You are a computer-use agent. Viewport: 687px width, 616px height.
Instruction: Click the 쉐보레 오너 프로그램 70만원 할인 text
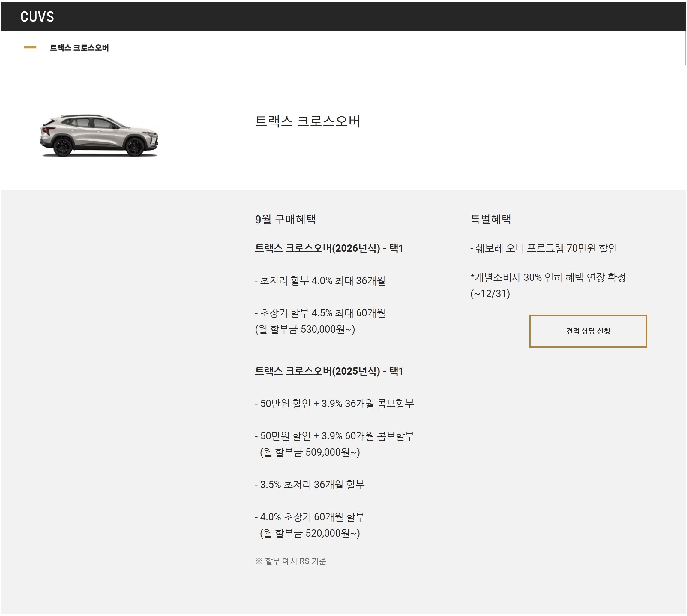(543, 248)
